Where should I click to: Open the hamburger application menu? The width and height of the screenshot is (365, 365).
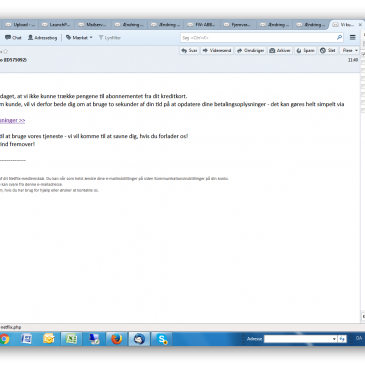coord(353,37)
